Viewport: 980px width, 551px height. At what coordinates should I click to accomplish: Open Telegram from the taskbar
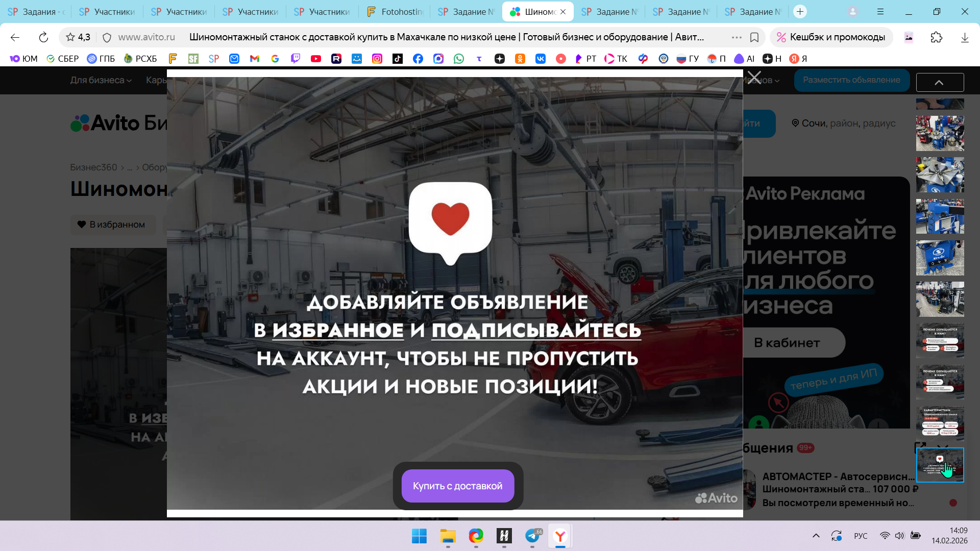pyautogui.click(x=532, y=536)
